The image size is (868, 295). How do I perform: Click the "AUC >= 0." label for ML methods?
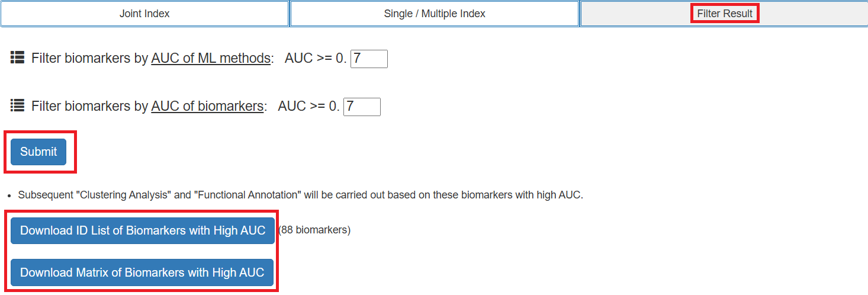pos(316,59)
